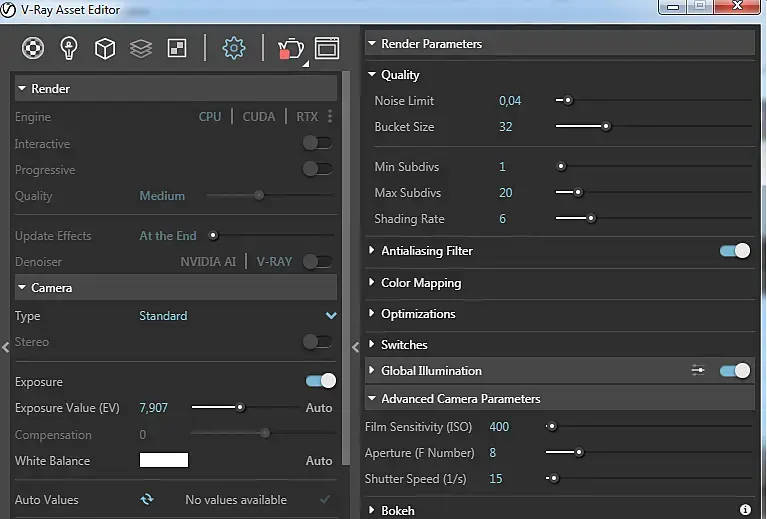767x519 pixels.
Task: Expand the Optimizations section
Action: [x=417, y=314]
